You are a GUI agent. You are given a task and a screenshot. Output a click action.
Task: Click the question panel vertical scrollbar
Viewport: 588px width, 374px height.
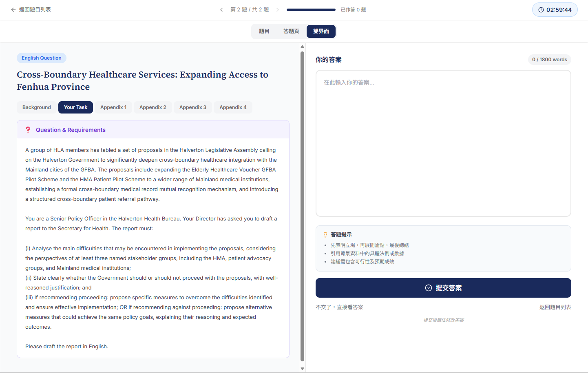(302, 206)
